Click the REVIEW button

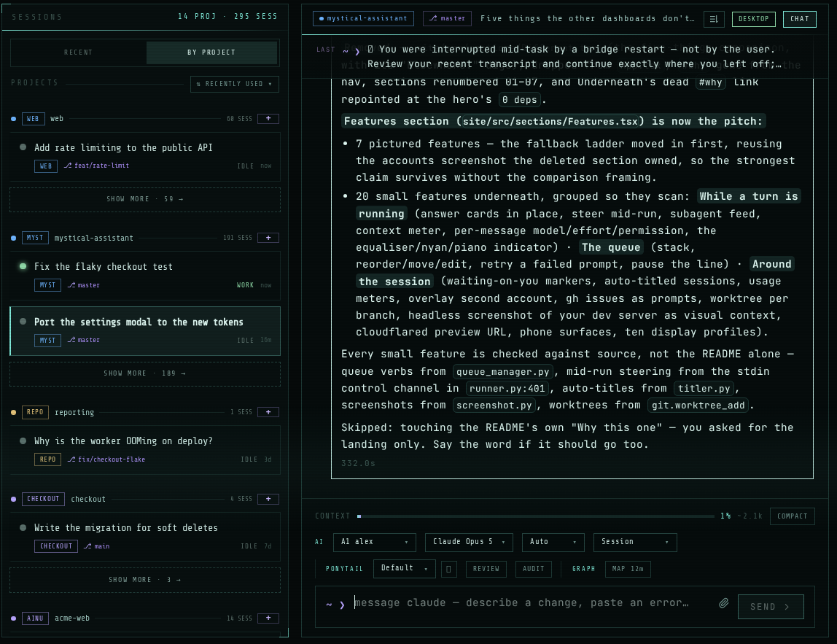coord(486,569)
